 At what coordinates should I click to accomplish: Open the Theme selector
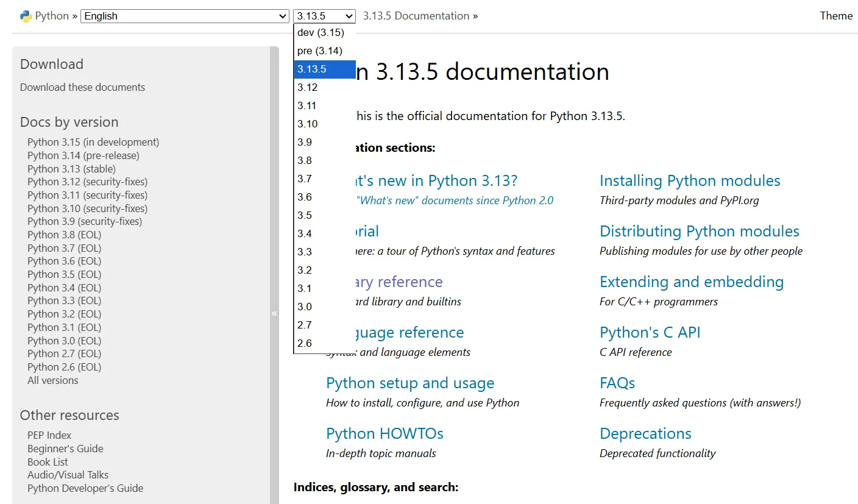pos(836,16)
